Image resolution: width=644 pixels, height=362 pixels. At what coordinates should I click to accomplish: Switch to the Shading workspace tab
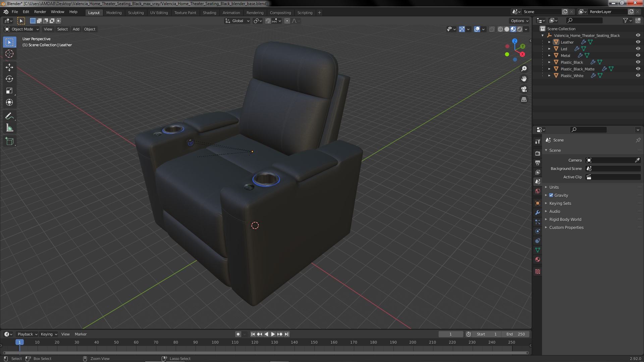(x=209, y=13)
